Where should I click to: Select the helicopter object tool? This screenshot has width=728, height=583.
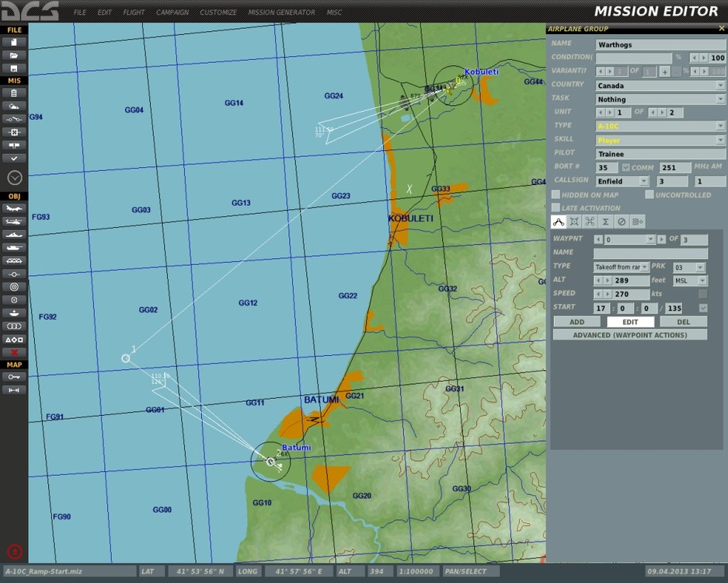click(14, 222)
